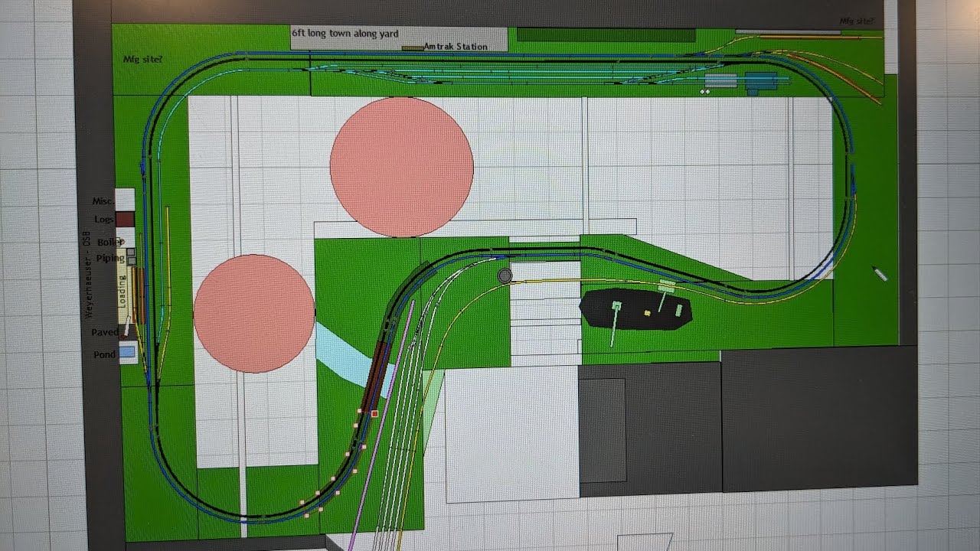Select the "Paved" label

pos(105,333)
